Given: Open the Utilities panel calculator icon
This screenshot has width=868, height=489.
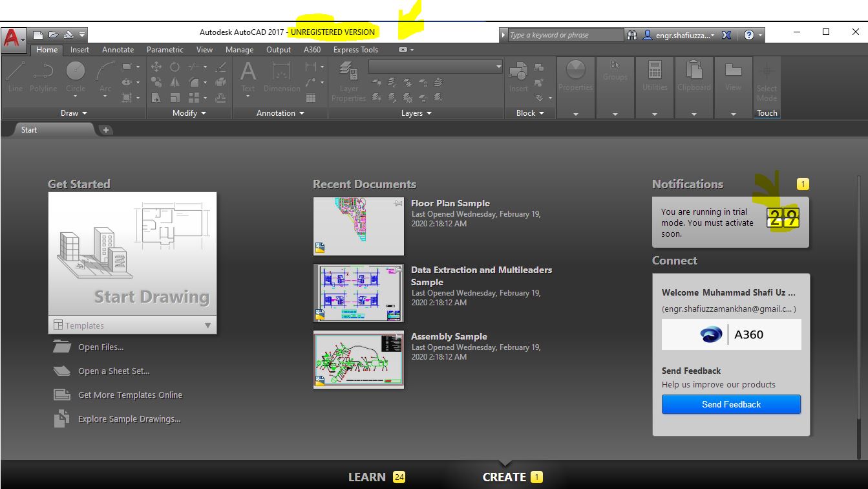Looking at the screenshot, I should (x=654, y=71).
